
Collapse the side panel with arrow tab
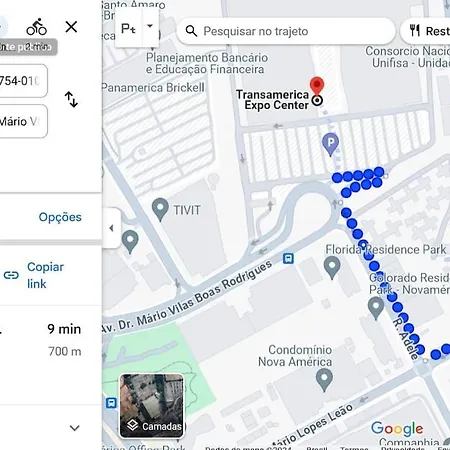coord(112,228)
